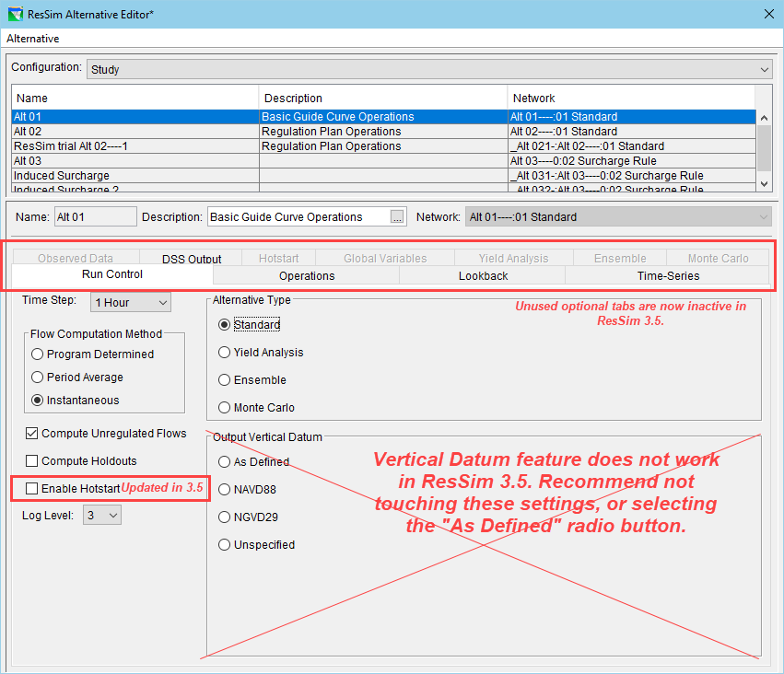Select Period Average flow computation
784x674 pixels.
[x=76, y=378]
